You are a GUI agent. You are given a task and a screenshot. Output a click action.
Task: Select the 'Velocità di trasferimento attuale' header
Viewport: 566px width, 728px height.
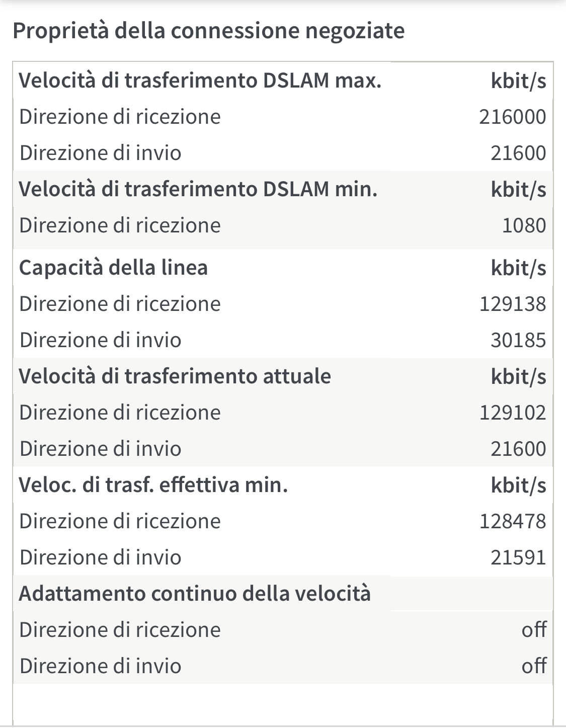(175, 376)
